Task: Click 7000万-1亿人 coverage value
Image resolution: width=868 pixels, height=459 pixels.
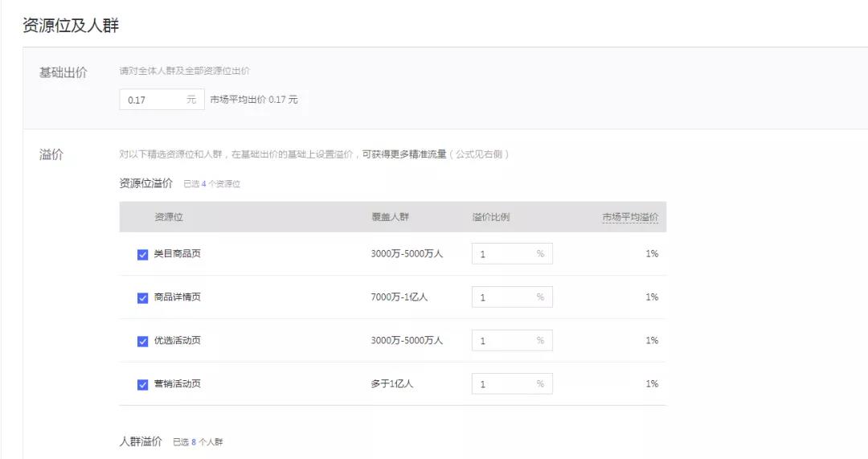Action: [x=399, y=297]
